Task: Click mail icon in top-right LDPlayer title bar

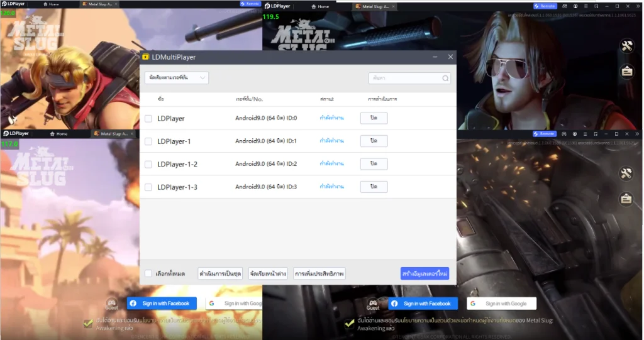Action: 565,6
